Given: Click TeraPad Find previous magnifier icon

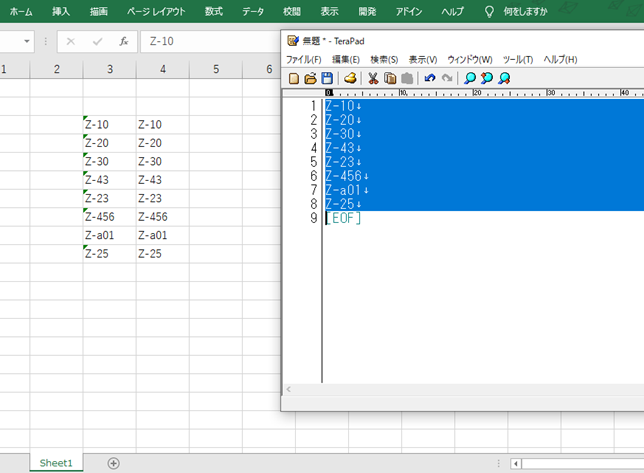Looking at the screenshot, I should point(487,78).
